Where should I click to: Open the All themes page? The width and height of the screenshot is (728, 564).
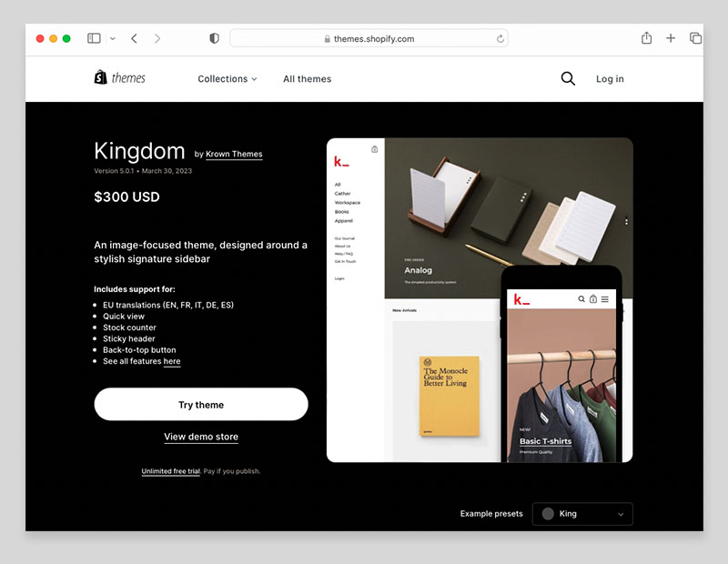[308, 79]
